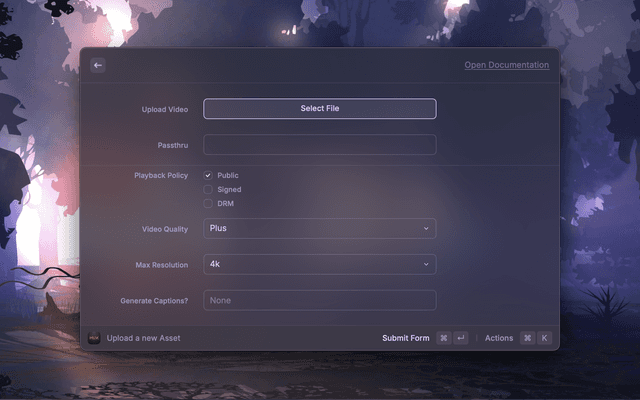The width and height of the screenshot is (640, 400).
Task: Enable the Signed playback policy checkbox
Action: [208, 189]
